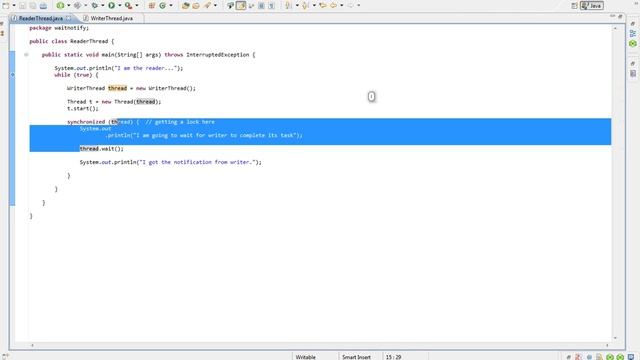Click the Save icon in toolbar
Screen dimensions: 640x360
click(x=22, y=5)
